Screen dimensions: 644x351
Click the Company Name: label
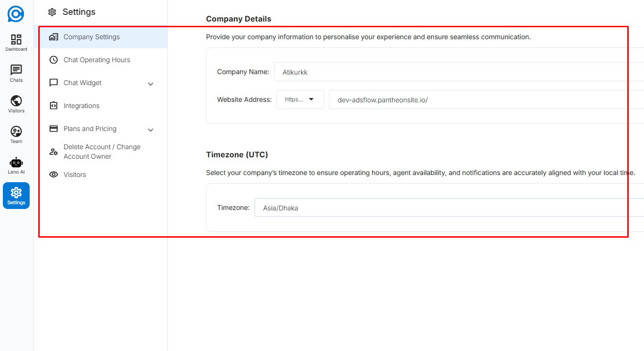point(243,72)
